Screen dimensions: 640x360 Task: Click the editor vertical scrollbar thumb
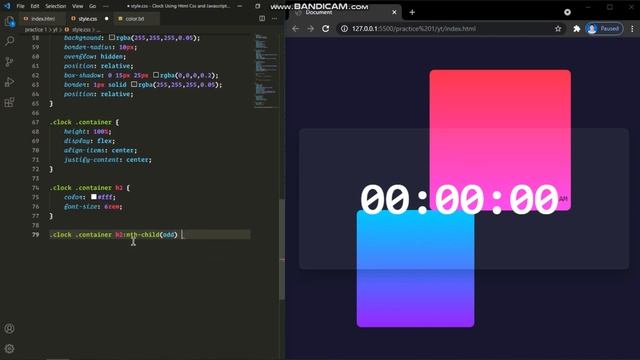[x=282, y=250]
